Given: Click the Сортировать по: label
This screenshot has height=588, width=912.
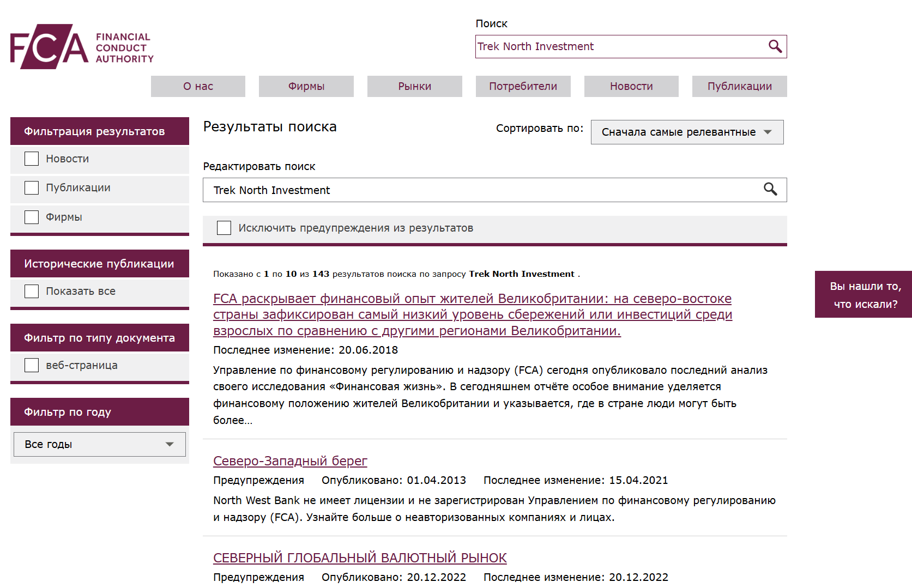Looking at the screenshot, I should pyautogui.click(x=540, y=128).
